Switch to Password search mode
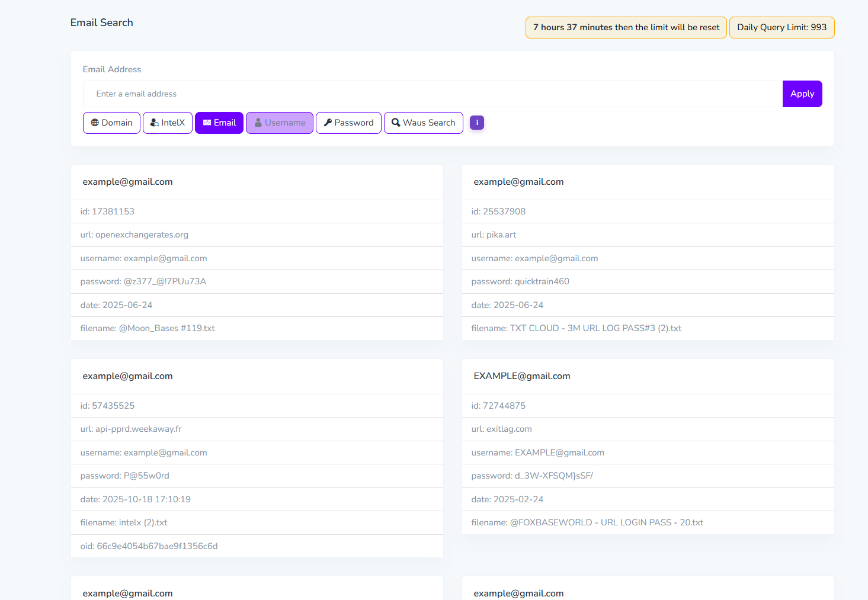 pos(348,123)
